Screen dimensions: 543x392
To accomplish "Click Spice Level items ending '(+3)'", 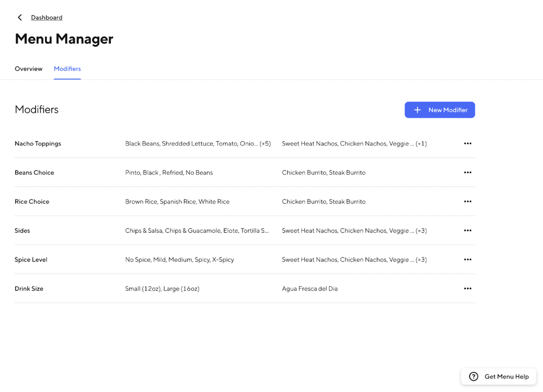I will coord(354,259).
